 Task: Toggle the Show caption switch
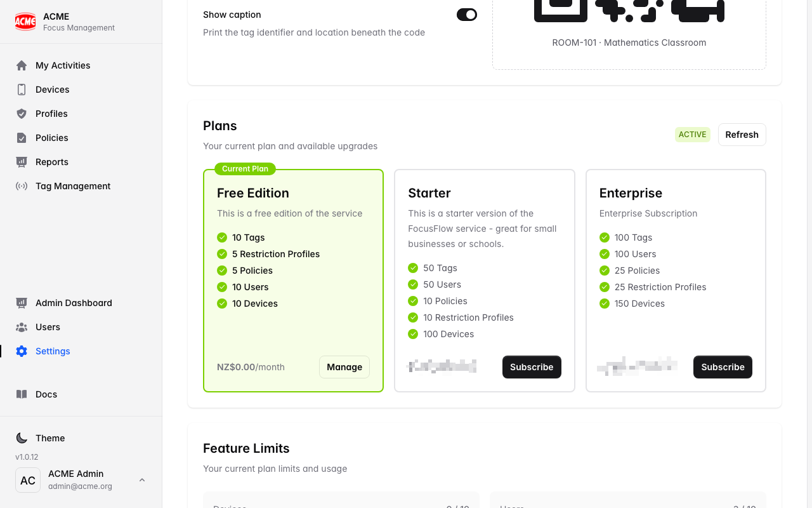pyautogui.click(x=467, y=15)
